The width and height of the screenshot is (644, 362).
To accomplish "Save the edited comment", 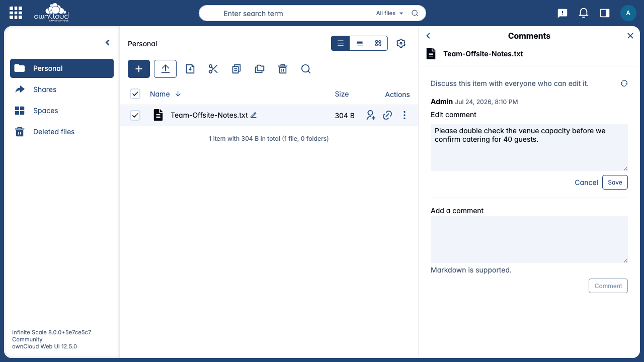I will point(615,183).
